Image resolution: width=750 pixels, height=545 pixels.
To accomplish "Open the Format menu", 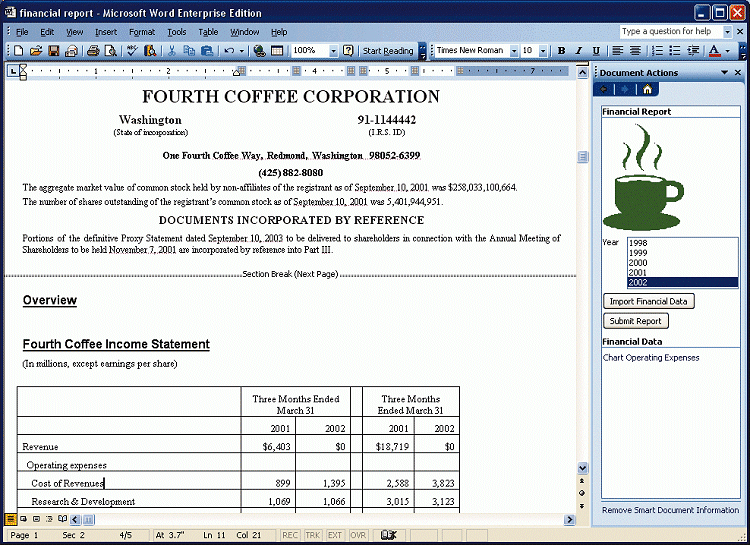I will pyautogui.click(x=142, y=32).
